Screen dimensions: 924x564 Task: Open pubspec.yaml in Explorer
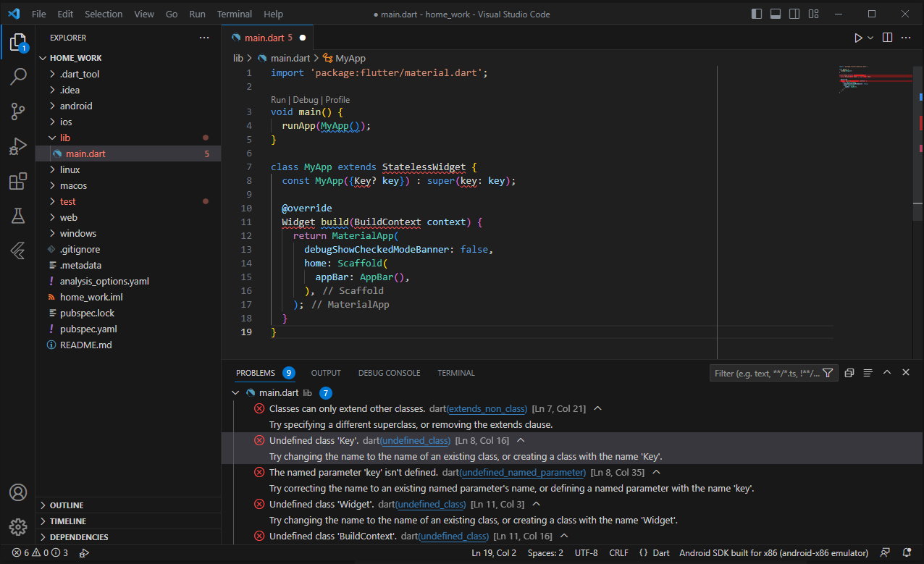coord(88,329)
